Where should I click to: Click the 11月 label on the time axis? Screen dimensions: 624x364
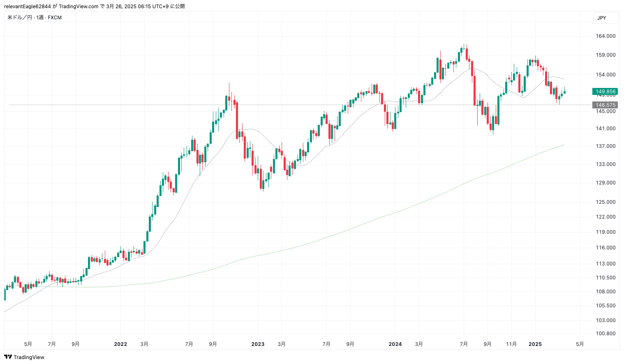[x=511, y=344]
